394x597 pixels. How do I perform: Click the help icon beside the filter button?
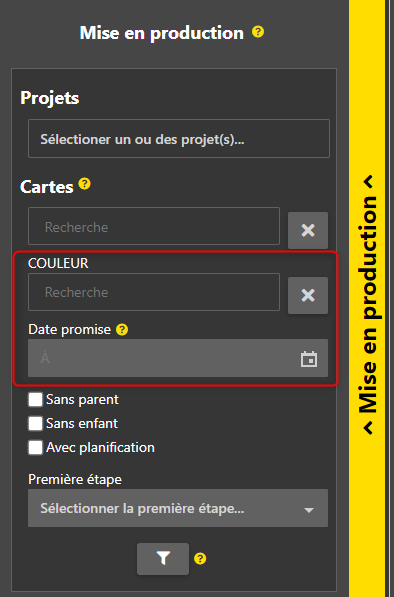(x=200, y=559)
